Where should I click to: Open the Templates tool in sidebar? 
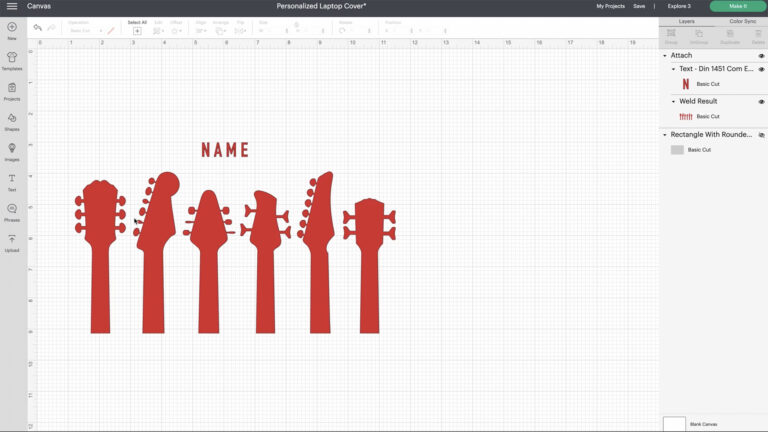12,61
